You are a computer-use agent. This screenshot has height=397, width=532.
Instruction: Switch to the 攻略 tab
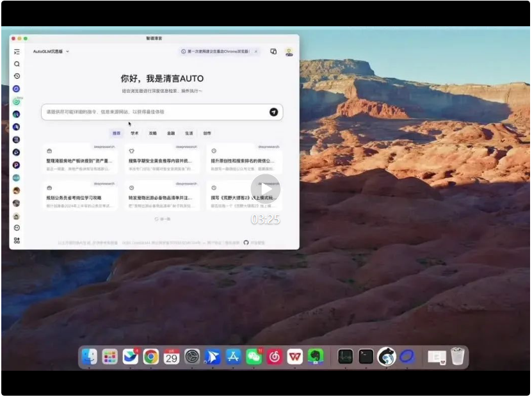pyautogui.click(x=152, y=133)
